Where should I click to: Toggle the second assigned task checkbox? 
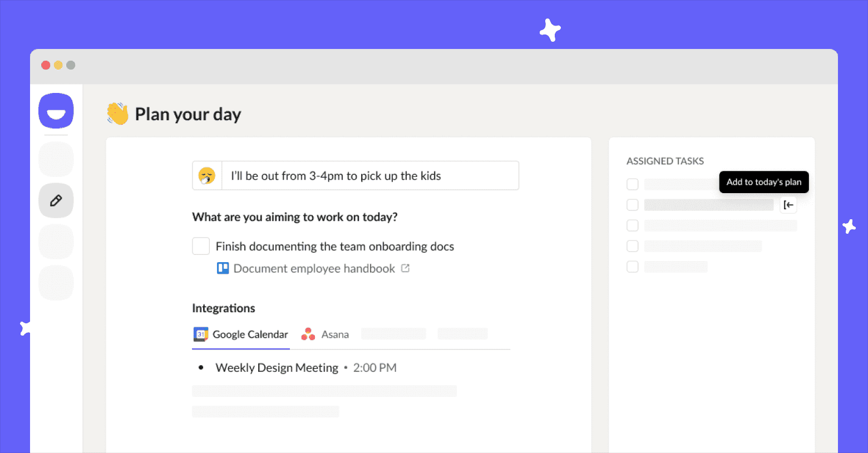pyautogui.click(x=633, y=205)
